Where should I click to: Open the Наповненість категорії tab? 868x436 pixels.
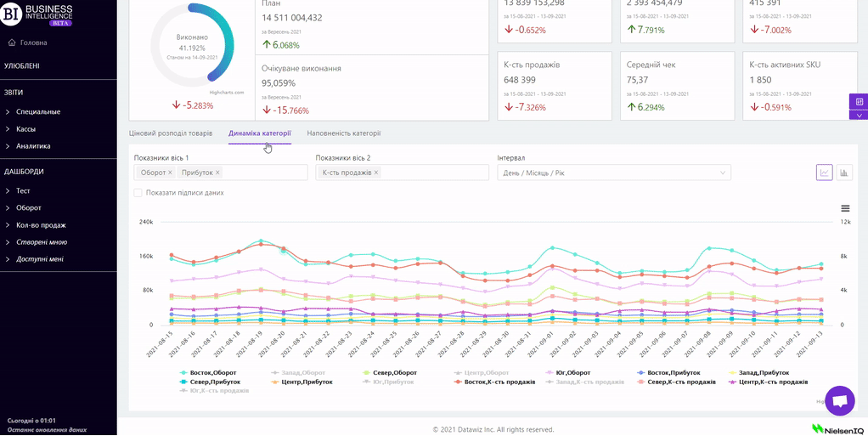[343, 133]
